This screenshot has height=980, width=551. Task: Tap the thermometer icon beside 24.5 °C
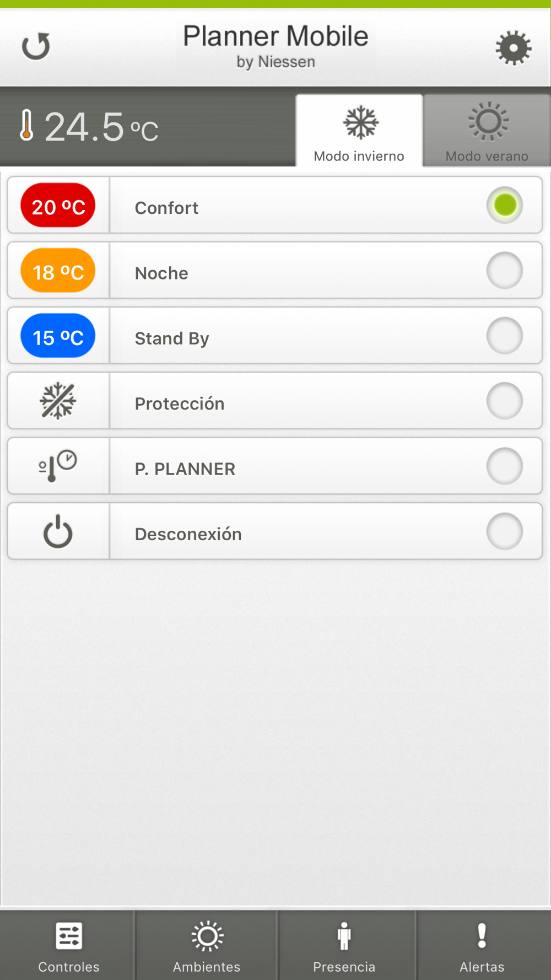point(26,126)
